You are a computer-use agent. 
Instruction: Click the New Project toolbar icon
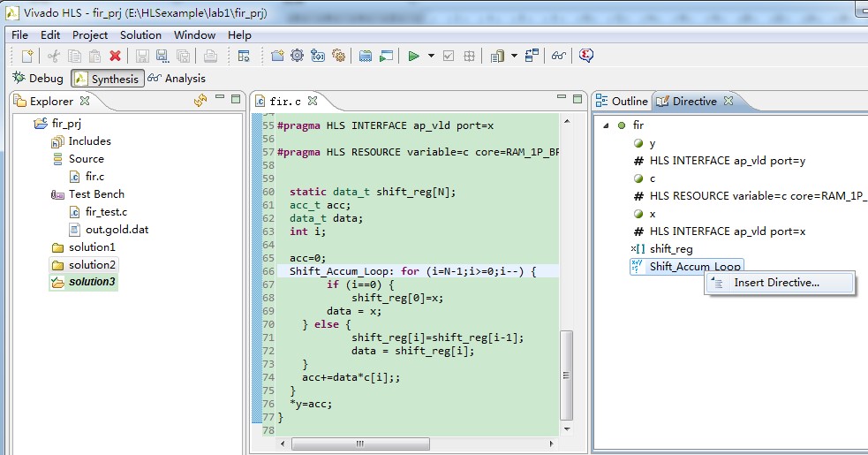(x=277, y=56)
